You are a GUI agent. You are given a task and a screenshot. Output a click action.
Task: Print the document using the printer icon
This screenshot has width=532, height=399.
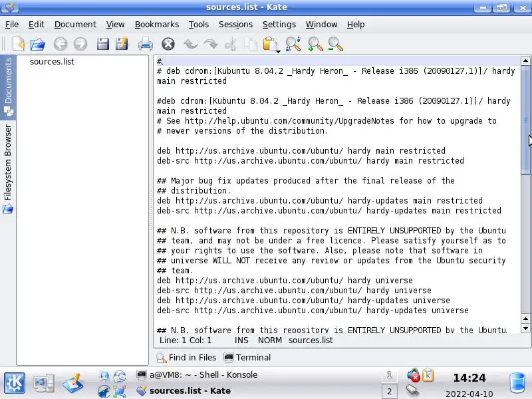tap(146, 45)
